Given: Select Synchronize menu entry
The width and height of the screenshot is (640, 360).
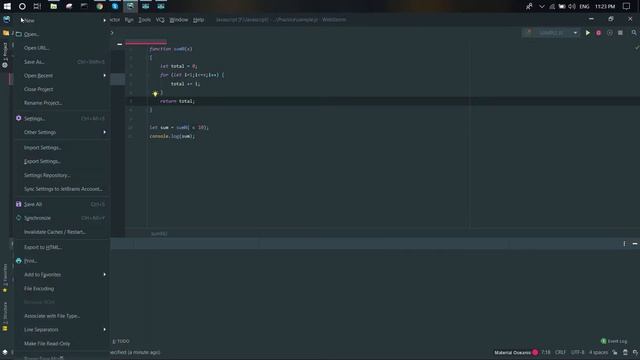Looking at the screenshot, I should click(x=62, y=218).
